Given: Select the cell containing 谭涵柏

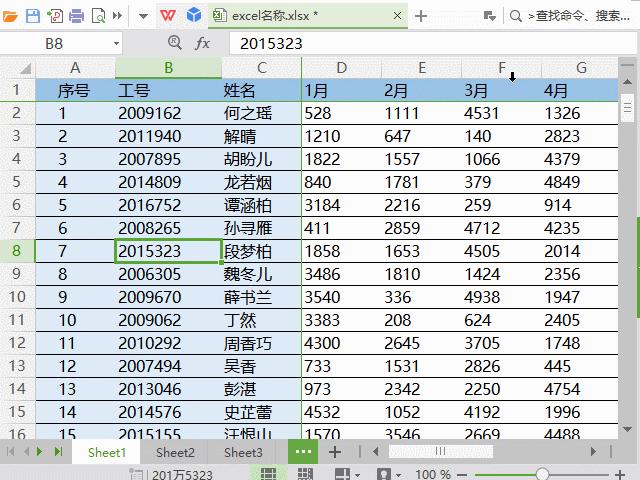Looking at the screenshot, I should 262,205.
